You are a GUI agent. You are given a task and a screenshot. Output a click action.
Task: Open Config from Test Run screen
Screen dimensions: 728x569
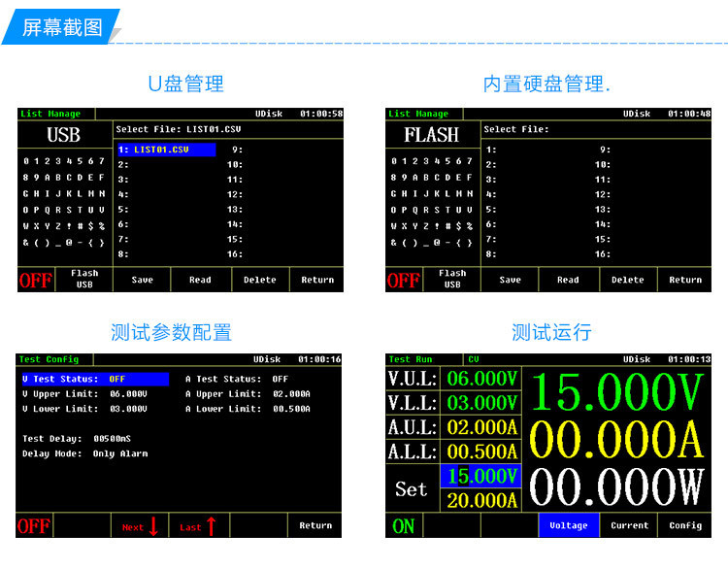coord(685,525)
